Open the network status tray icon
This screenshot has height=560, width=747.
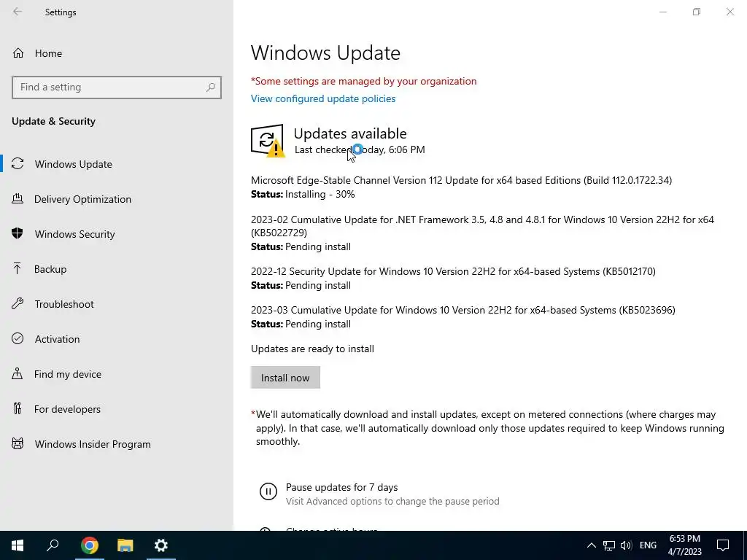point(609,545)
